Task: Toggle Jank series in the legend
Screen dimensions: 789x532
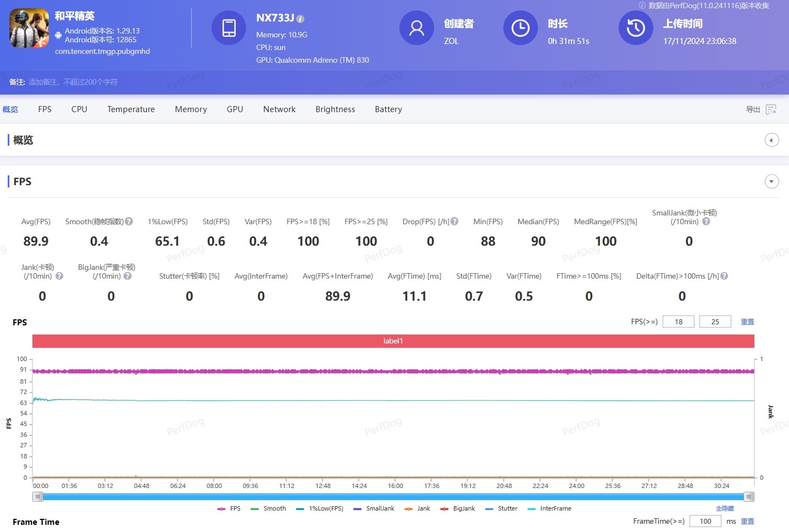Action: 417,508
